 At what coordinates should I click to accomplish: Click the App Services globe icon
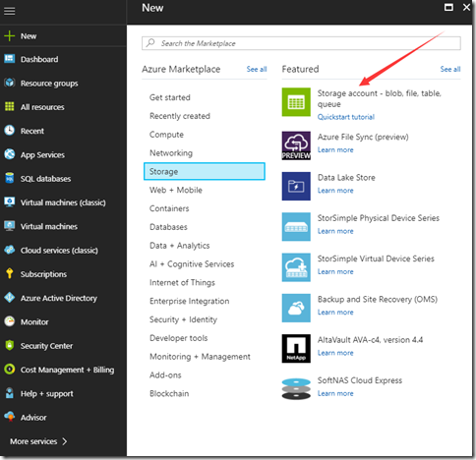tap(10, 154)
